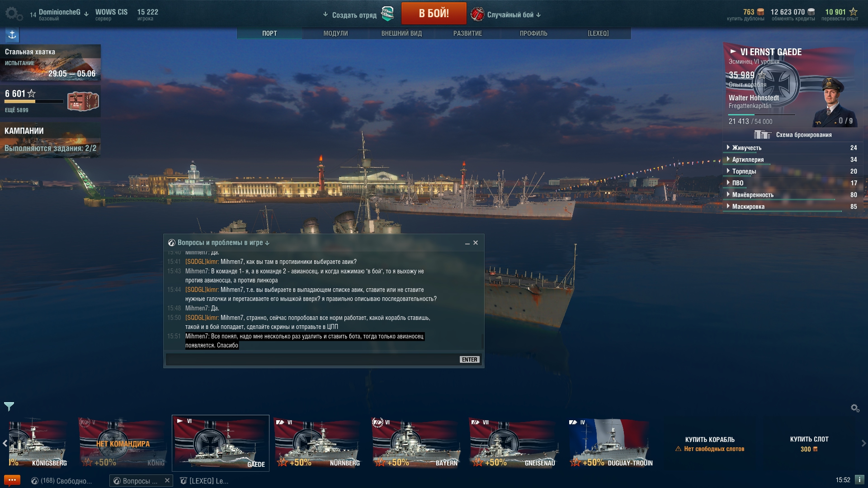Open the settings gear in top-left corner
This screenshot has width=868, height=488.
click(x=14, y=14)
